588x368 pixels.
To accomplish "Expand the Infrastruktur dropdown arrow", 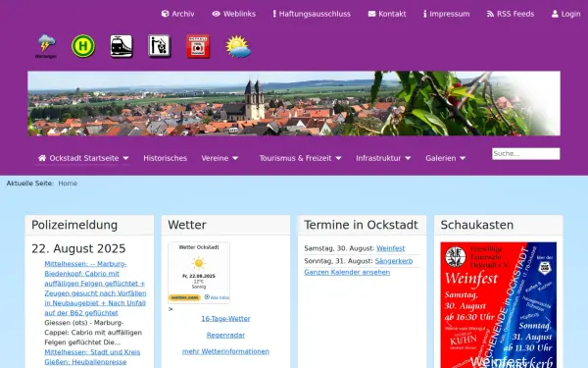I will coord(408,158).
